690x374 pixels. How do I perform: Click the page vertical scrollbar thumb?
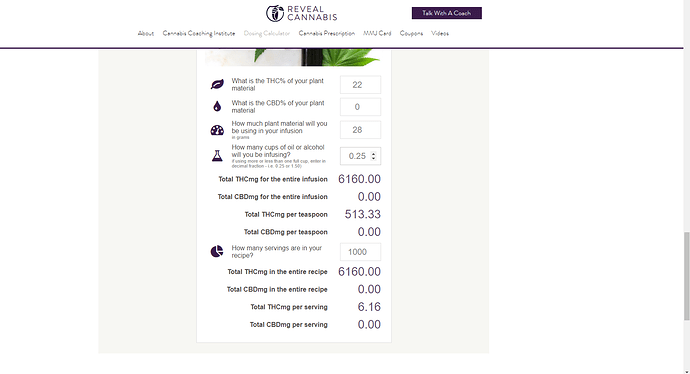pos(686,276)
